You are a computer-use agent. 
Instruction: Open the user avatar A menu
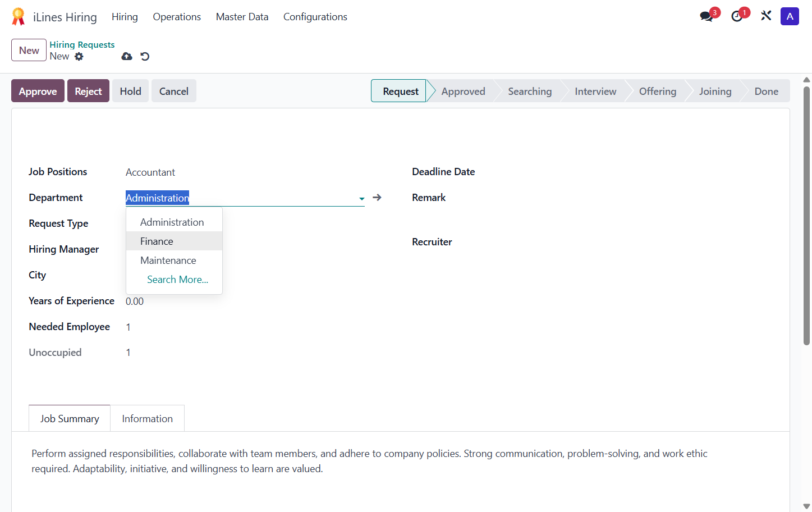pos(790,16)
